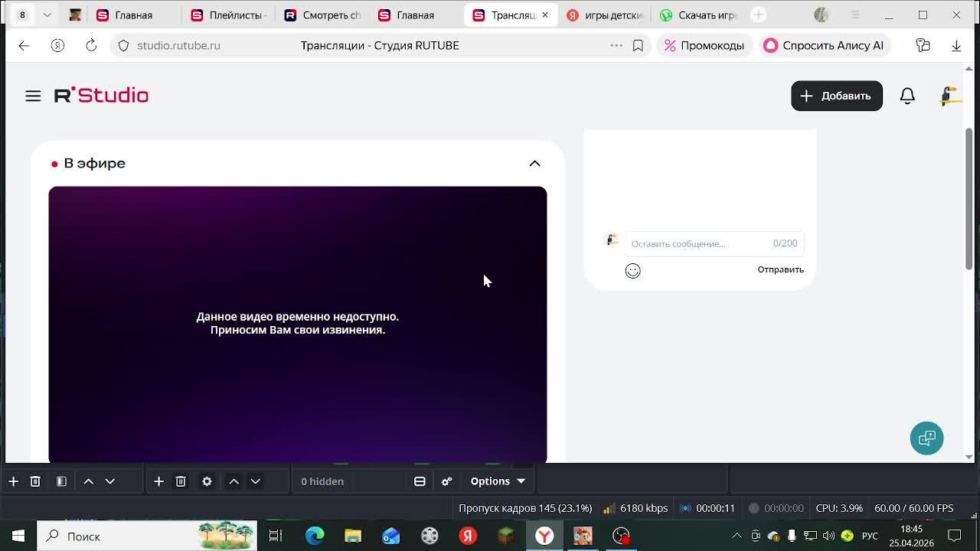Viewport: 980px width, 551px height.
Task: Open a new browser tab
Action: (x=758, y=15)
